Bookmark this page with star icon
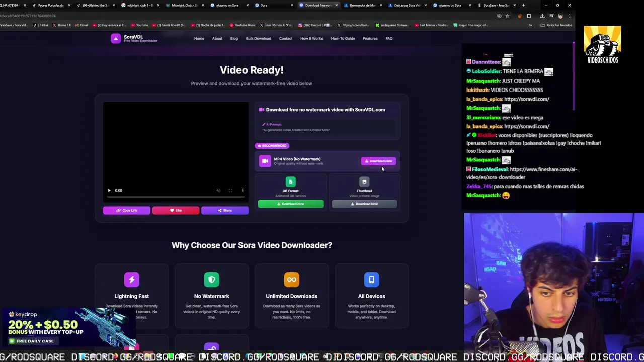The height and width of the screenshot is (362, 644). [507, 16]
